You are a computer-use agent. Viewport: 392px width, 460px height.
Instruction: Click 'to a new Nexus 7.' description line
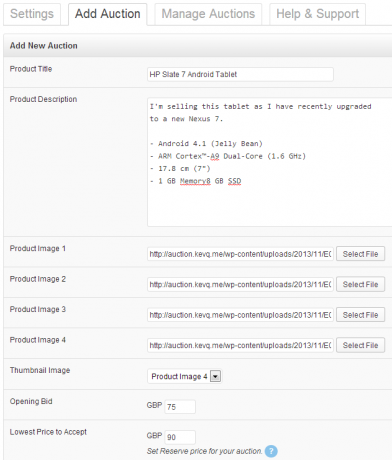click(186, 119)
